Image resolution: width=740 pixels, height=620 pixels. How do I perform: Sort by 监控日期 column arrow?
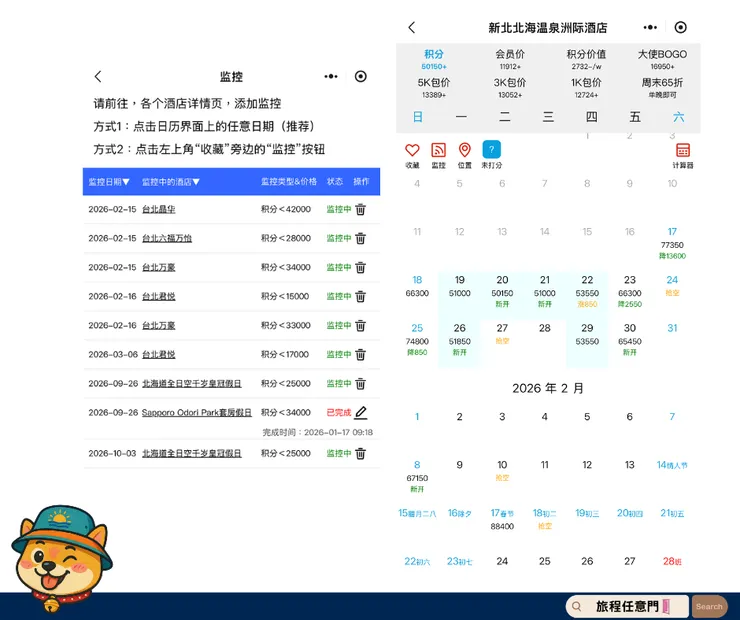coord(126,182)
